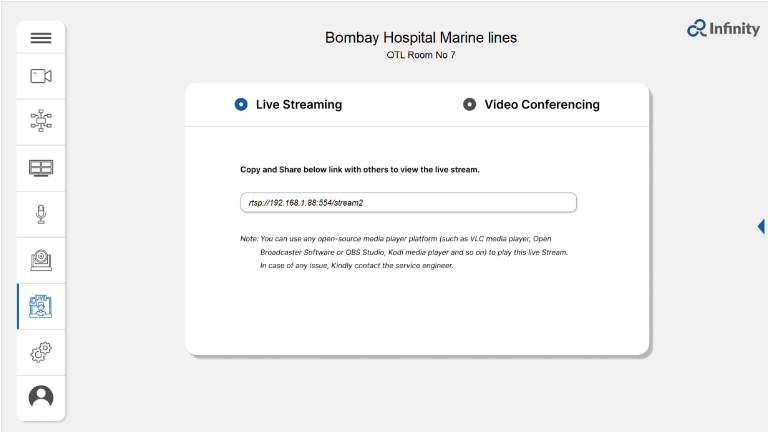Screen dimensions: 768x432
Task: Click the Bombay Hospital Marine lines title
Action: tap(421, 38)
